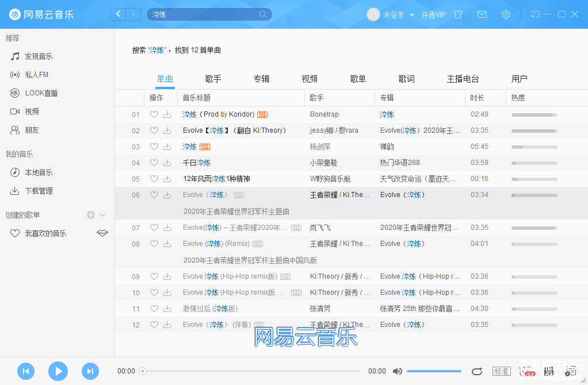The width and height of the screenshot is (588, 385).
Task: Select the 专辑 tab
Action: tap(261, 79)
